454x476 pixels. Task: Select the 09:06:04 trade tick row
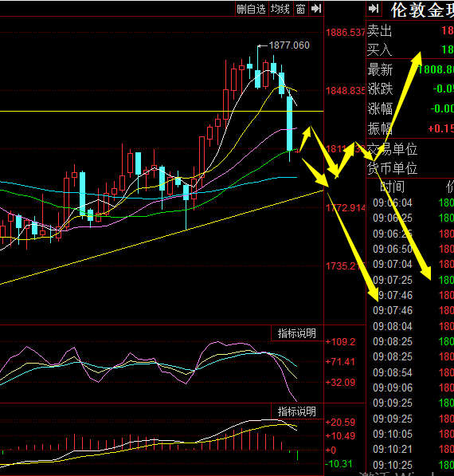pos(410,203)
